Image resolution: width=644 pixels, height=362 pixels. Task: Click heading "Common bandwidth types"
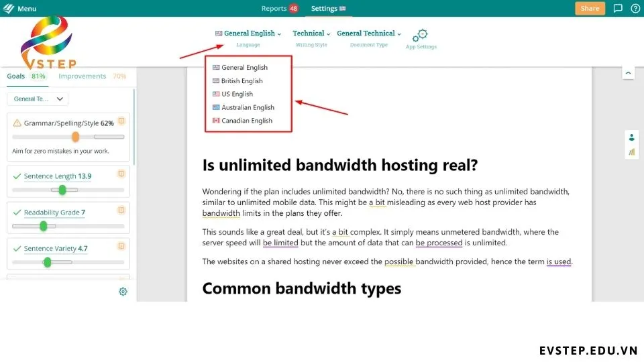pyautogui.click(x=301, y=288)
